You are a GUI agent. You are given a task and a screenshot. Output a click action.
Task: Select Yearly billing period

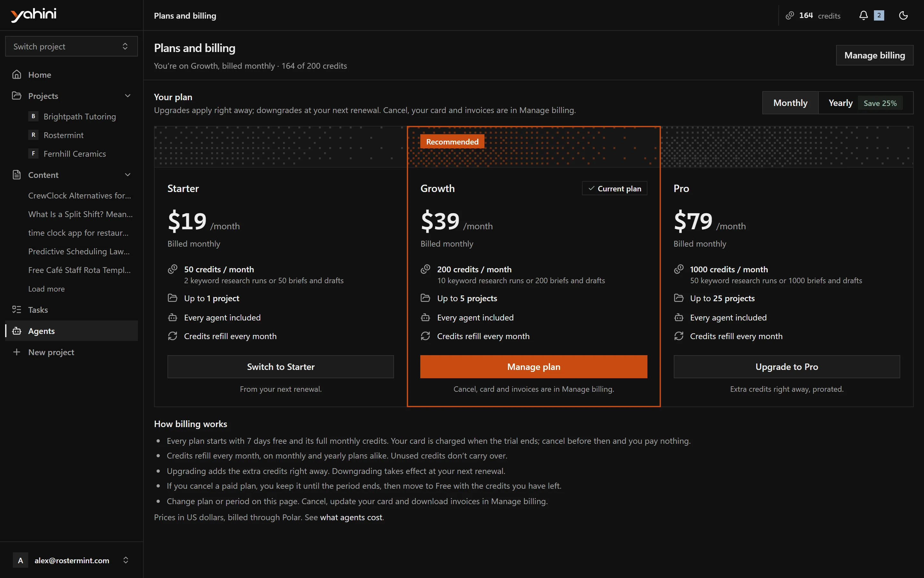[x=866, y=103]
